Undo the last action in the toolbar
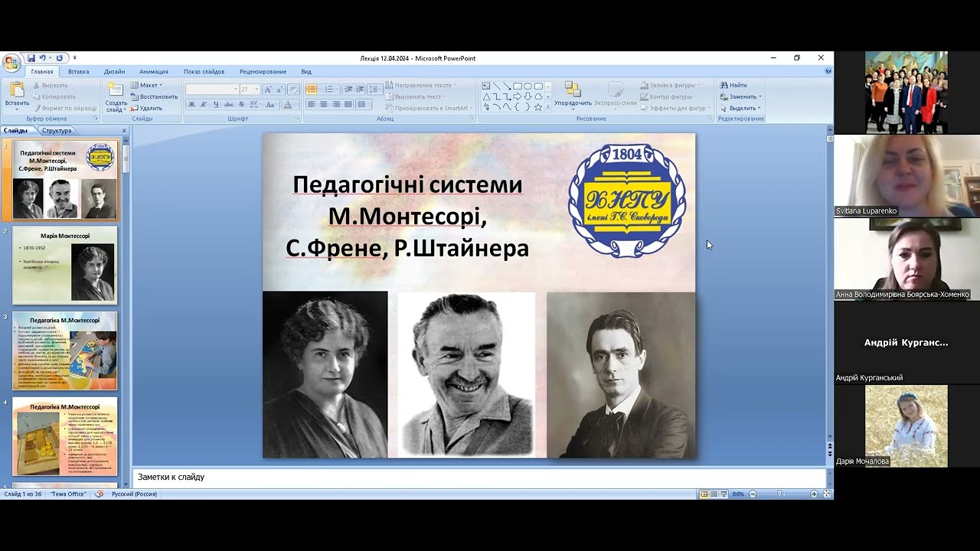 43,58
